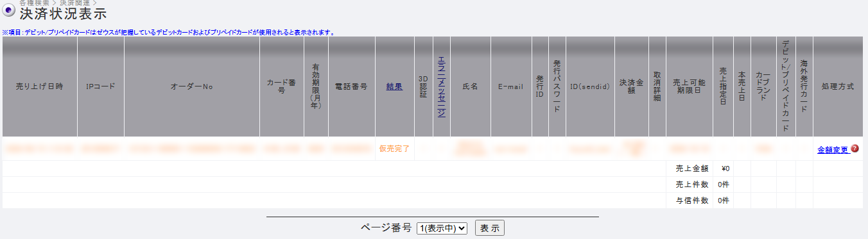
Task: Click the 0件 value beside 売上件数
Action: point(724,185)
